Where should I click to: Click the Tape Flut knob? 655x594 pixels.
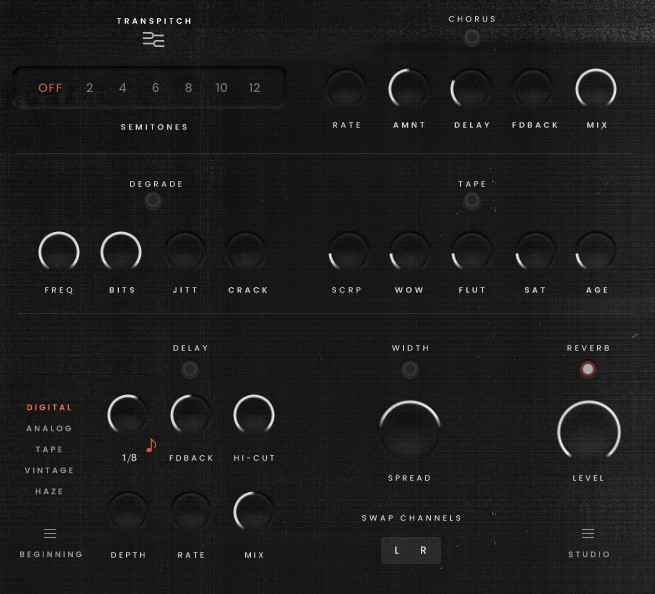pyautogui.click(x=472, y=252)
